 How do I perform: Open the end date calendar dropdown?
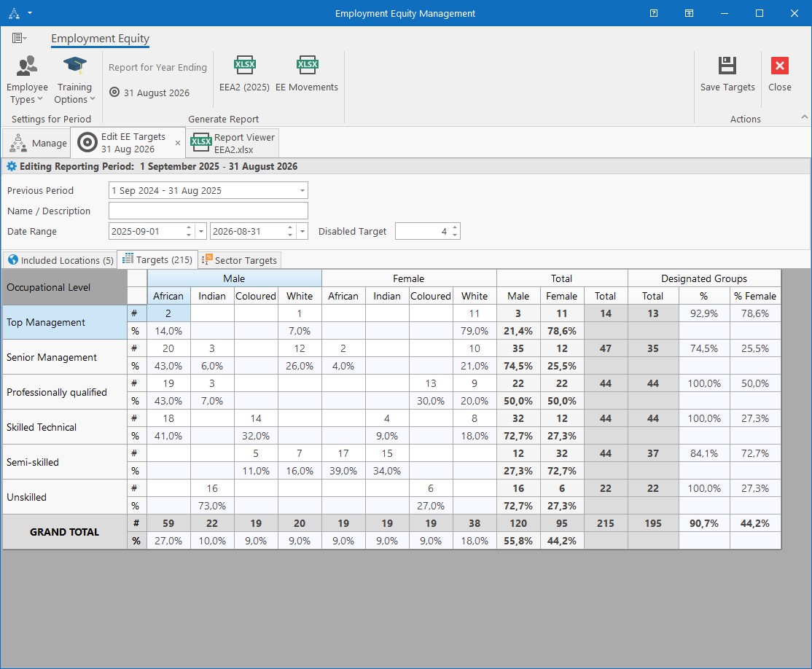[303, 232]
